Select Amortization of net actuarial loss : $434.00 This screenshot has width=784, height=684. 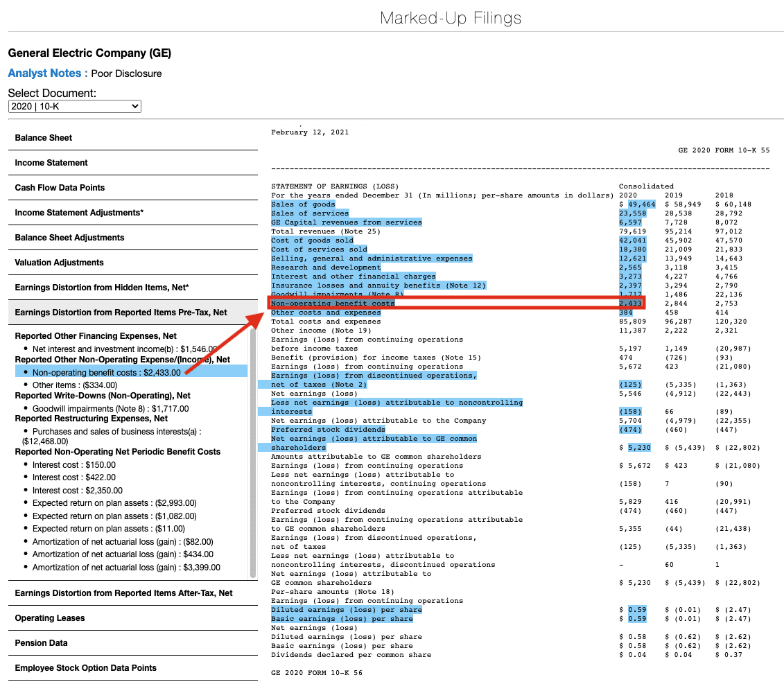[x=123, y=555]
